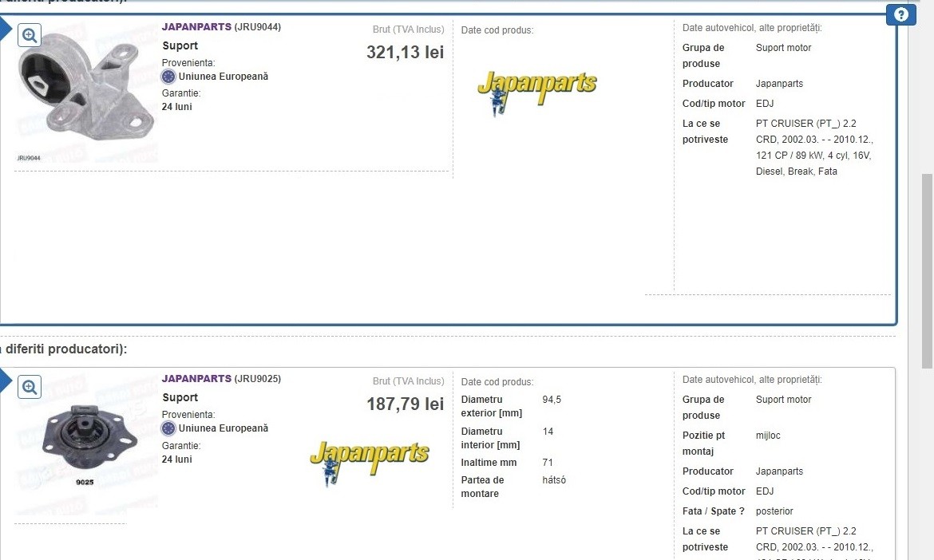Click 'Brut (TVA Inclus)' above the 187,79 lei price
934x560 pixels.
(409, 381)
